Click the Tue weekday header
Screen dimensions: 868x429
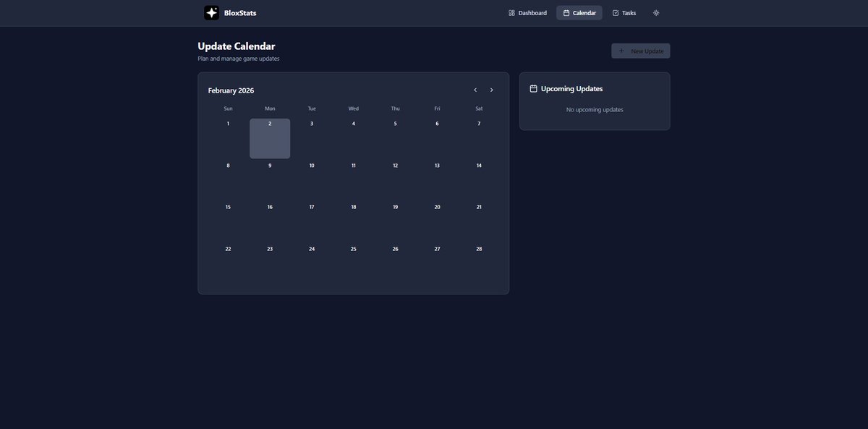312,109
